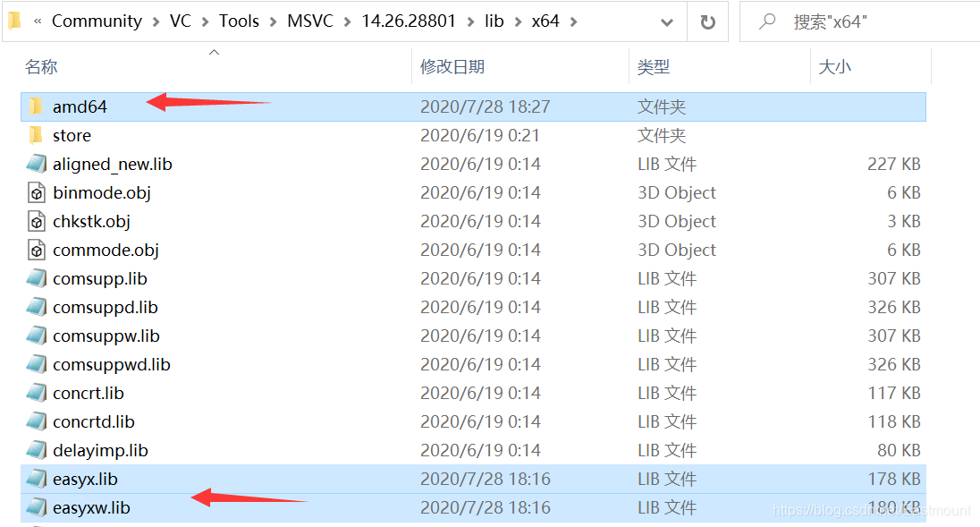Click the 117 KB size of concrt.lib

[894, 393]
